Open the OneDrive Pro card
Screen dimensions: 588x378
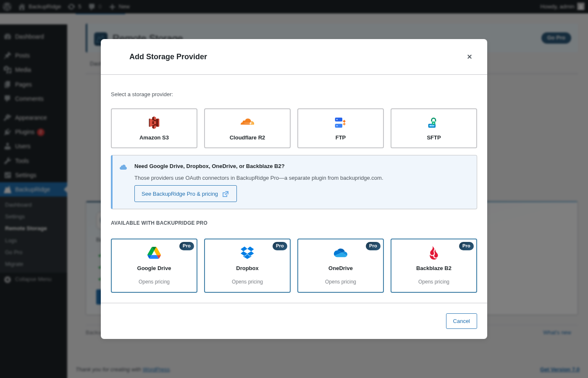click(341, 265)
